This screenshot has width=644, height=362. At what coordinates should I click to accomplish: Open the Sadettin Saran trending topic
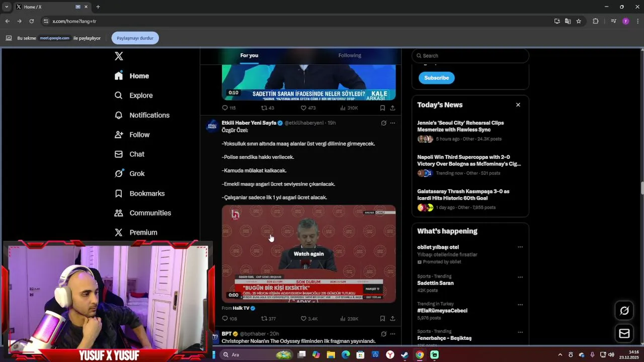pyautogui.click(x=435, y=283)
